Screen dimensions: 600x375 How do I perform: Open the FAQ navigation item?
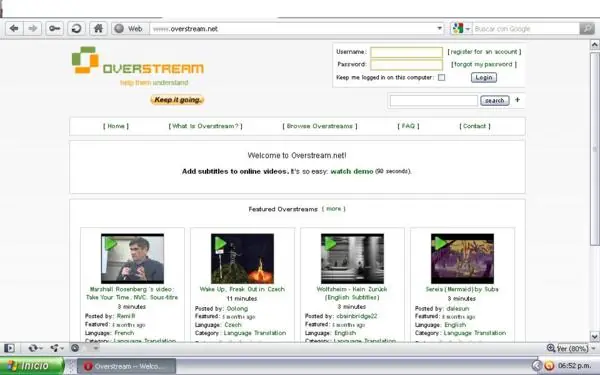click(408, 126)
